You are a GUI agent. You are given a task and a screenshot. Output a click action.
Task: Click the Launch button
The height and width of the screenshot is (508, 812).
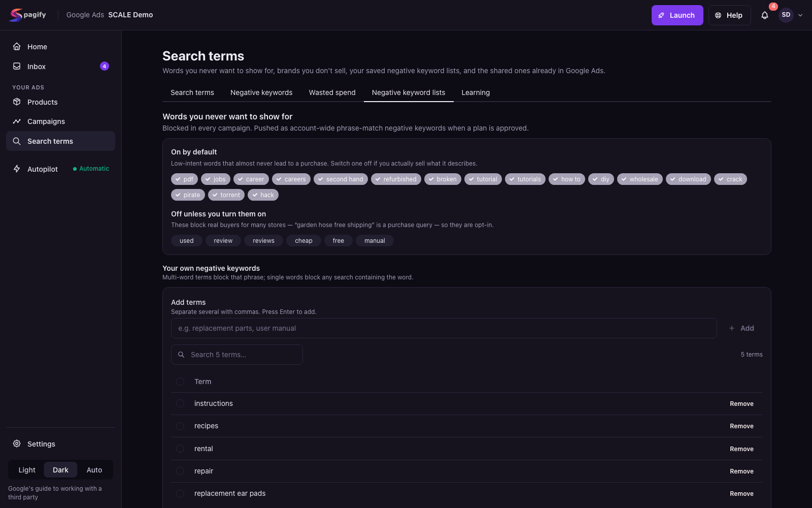[677, 15]
